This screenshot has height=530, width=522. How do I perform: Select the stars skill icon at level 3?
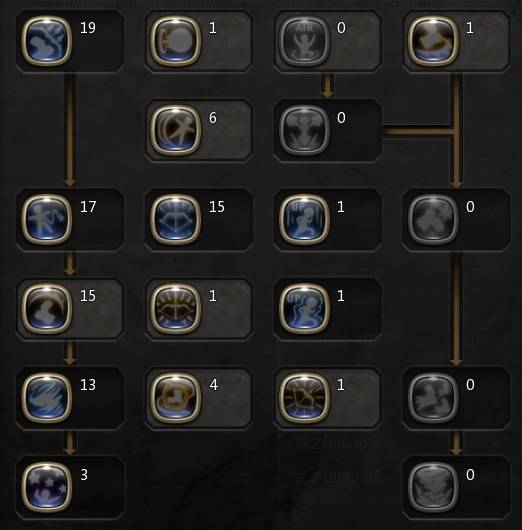tap(47, 487)
